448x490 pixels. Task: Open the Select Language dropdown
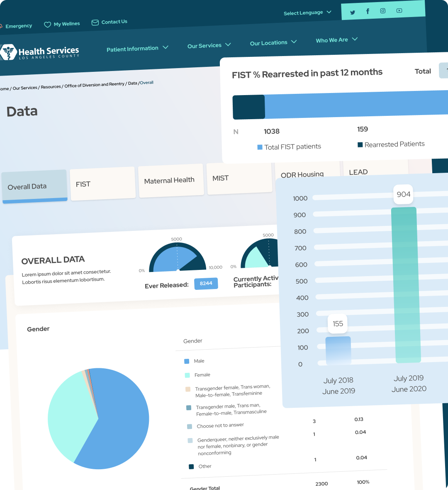tap(308, 12)
